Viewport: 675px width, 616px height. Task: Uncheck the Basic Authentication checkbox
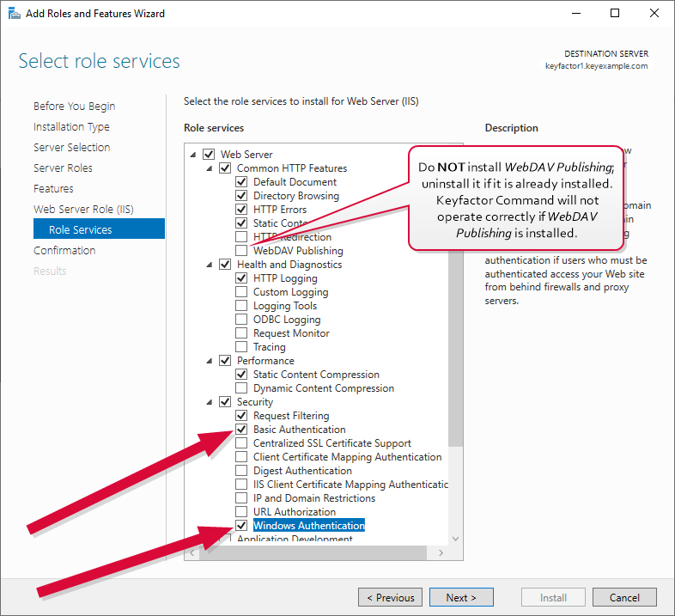click(x=241, y=430)
